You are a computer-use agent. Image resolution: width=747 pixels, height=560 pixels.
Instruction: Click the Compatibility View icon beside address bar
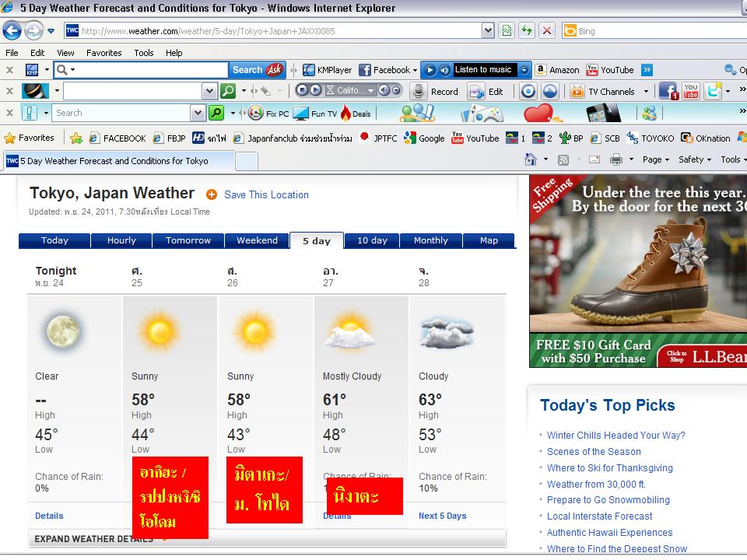507,31
